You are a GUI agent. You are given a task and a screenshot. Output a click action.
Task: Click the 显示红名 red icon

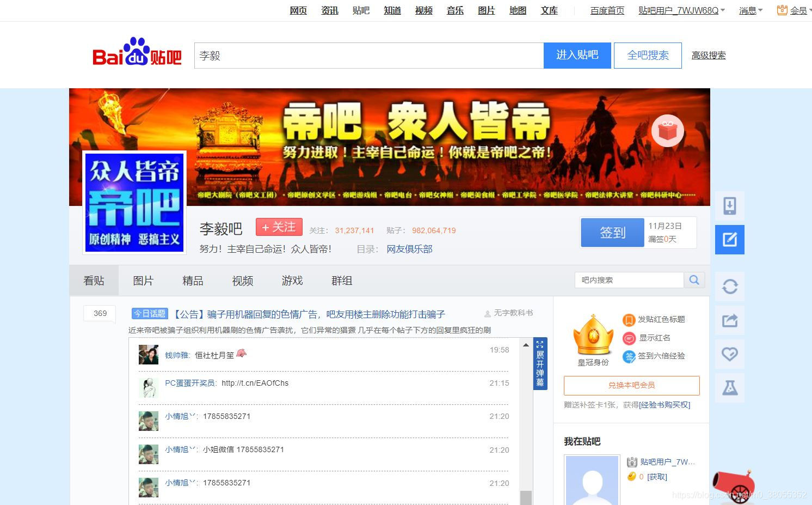(x=629, y=338)
